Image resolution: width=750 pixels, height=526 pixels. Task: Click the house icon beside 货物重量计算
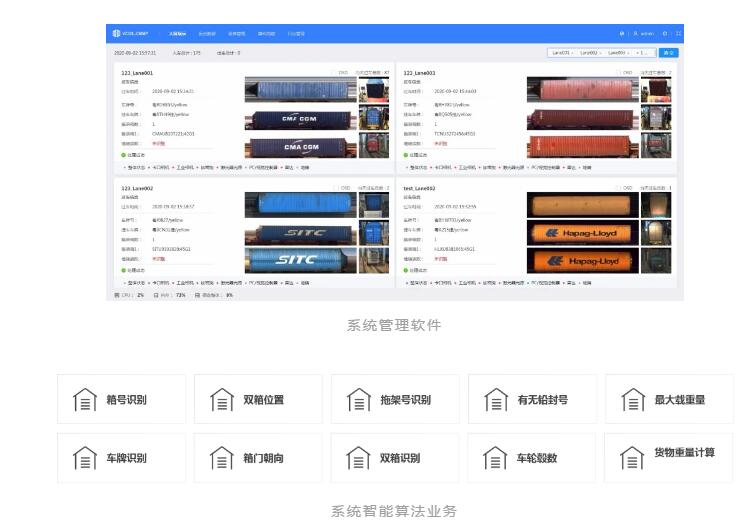click(632, 458)
